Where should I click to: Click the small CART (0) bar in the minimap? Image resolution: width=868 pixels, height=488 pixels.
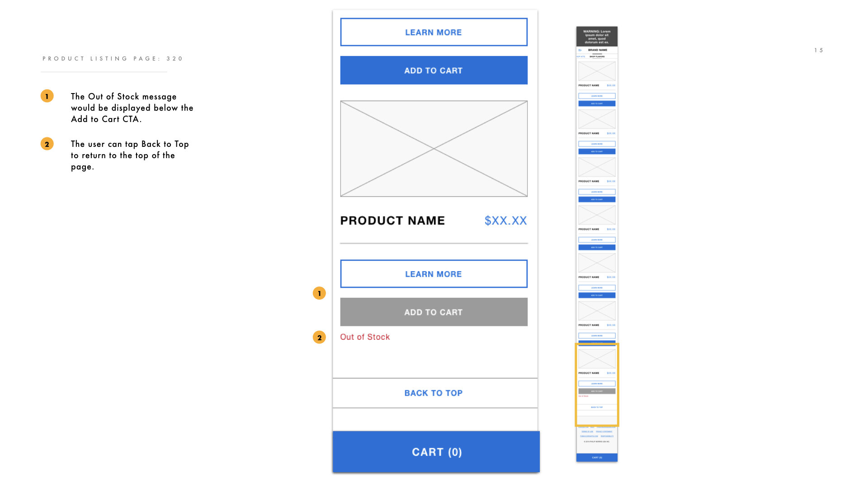597,457
